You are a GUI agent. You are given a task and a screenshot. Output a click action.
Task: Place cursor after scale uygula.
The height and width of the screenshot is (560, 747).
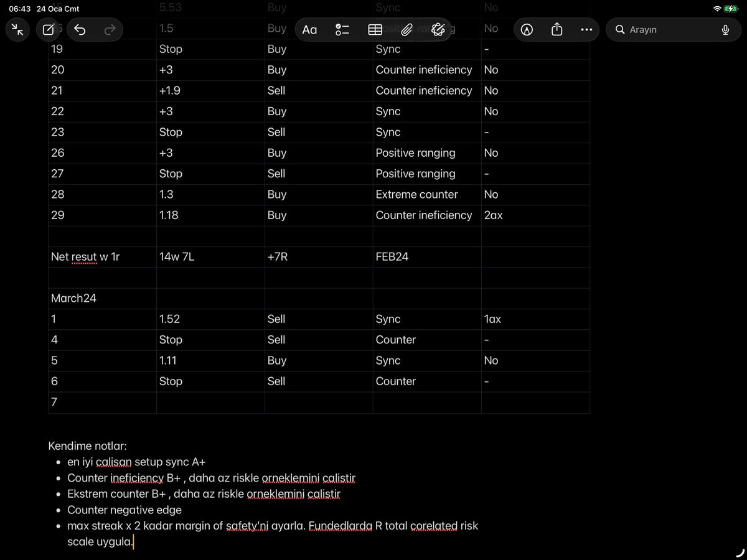[x=133, y=542]
